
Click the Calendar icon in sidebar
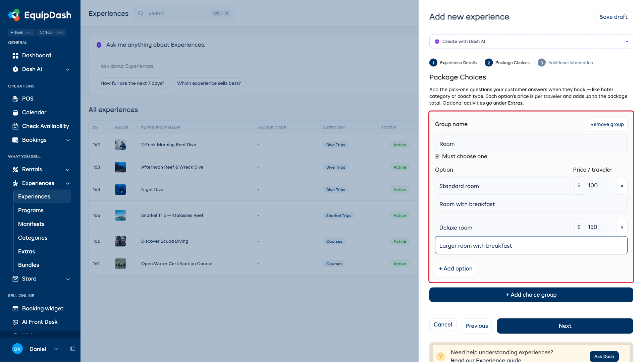[x=15, y=113]
